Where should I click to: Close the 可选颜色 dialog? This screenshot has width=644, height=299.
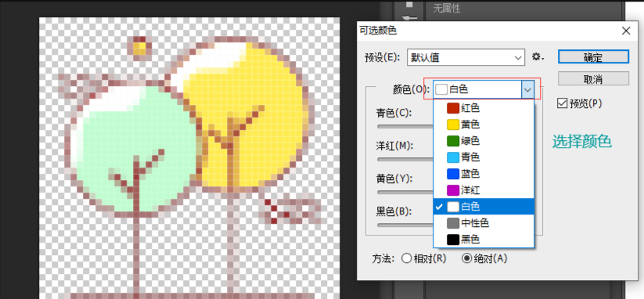(626, 31)
